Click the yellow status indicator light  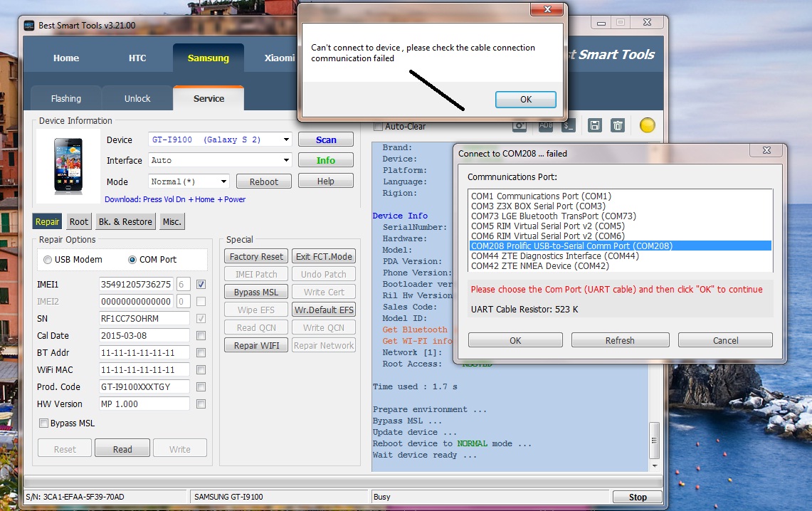(x=648, y=125)
